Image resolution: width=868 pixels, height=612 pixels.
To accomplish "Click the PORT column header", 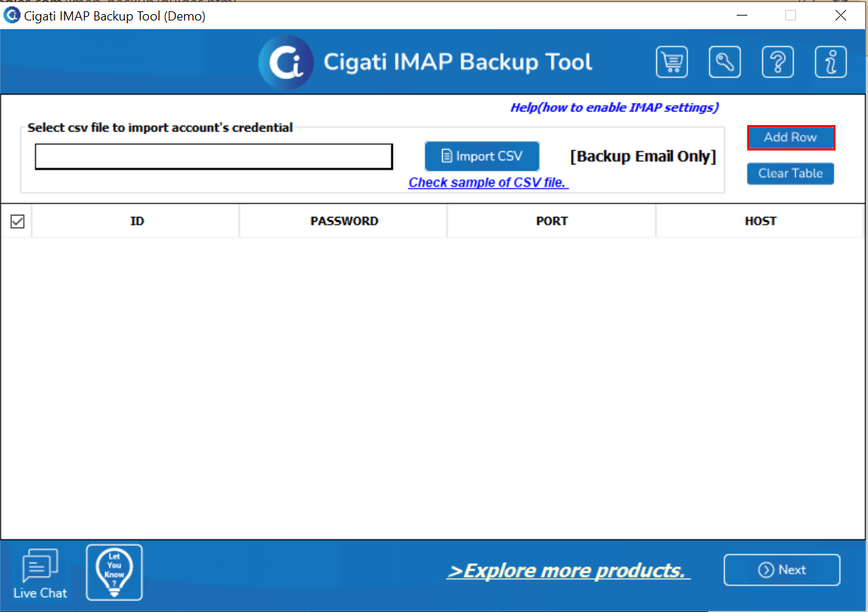I will (552, 221).
